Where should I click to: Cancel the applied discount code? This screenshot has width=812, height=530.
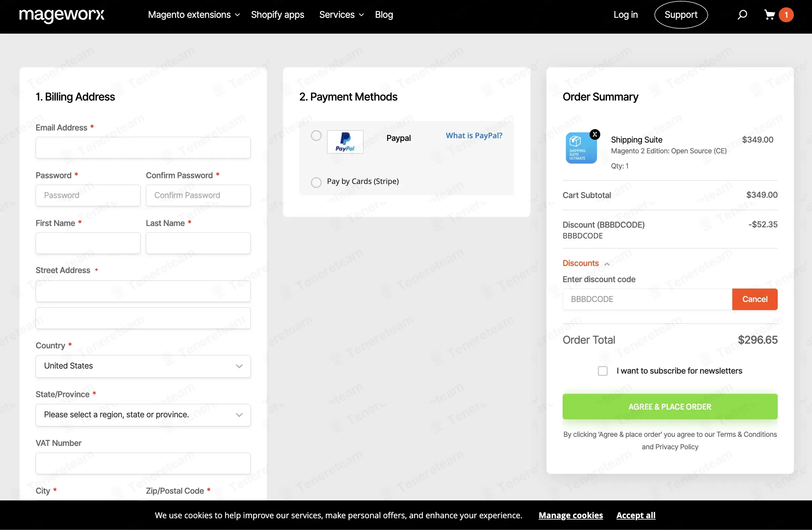click(755, 299)
